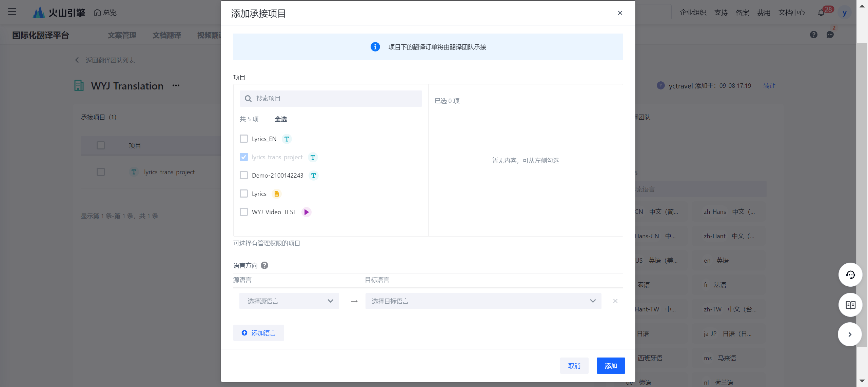The width and height of the screenshot is (868, 387).
Task: Click the document type icon beside Lyrics
Action: pyautogui.click(x=276, y=194)
